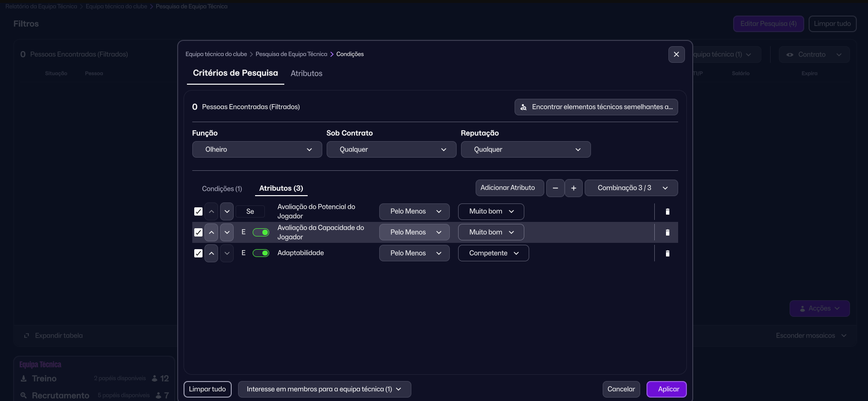Click the Treino row label
This screenshot has width=868, height=401.
click(44, 379)
